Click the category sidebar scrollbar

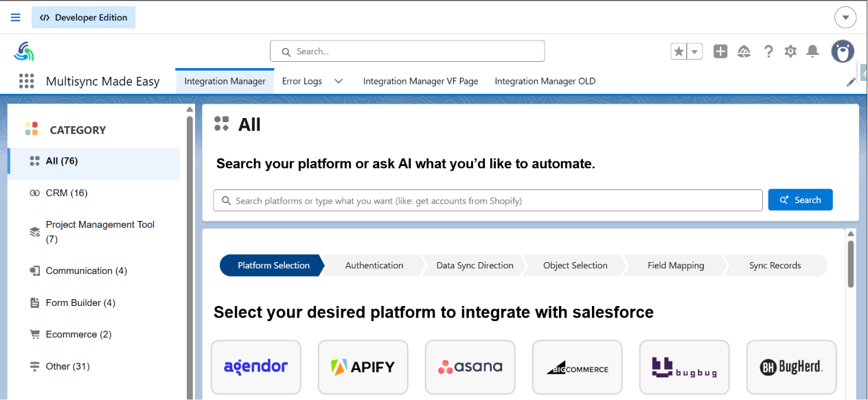pyautogui.click(x=190, y=257)
